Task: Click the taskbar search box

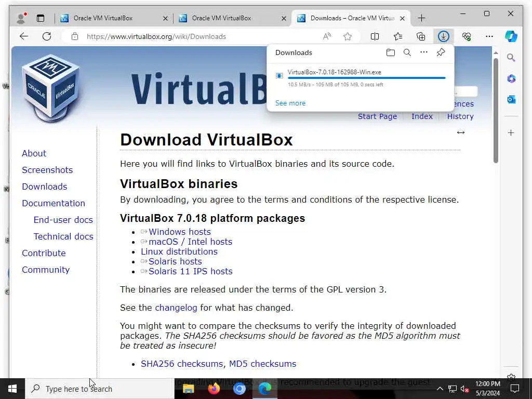Action: pos(100,389)
